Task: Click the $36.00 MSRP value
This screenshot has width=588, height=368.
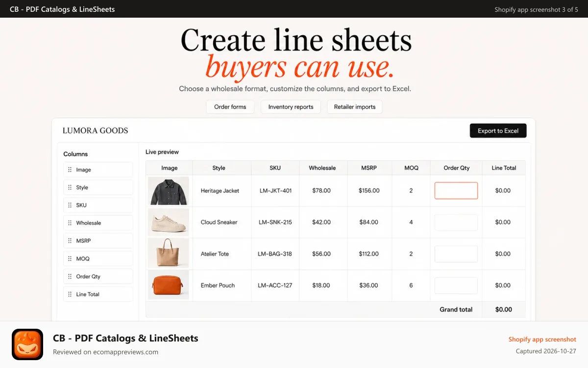Action: pos(369,286)
